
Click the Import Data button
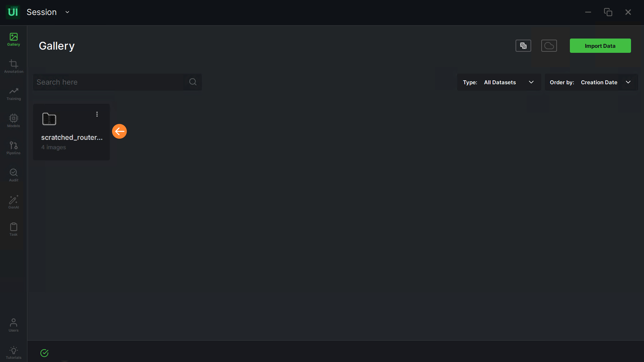pyautogui.click(x=600, y=46)
